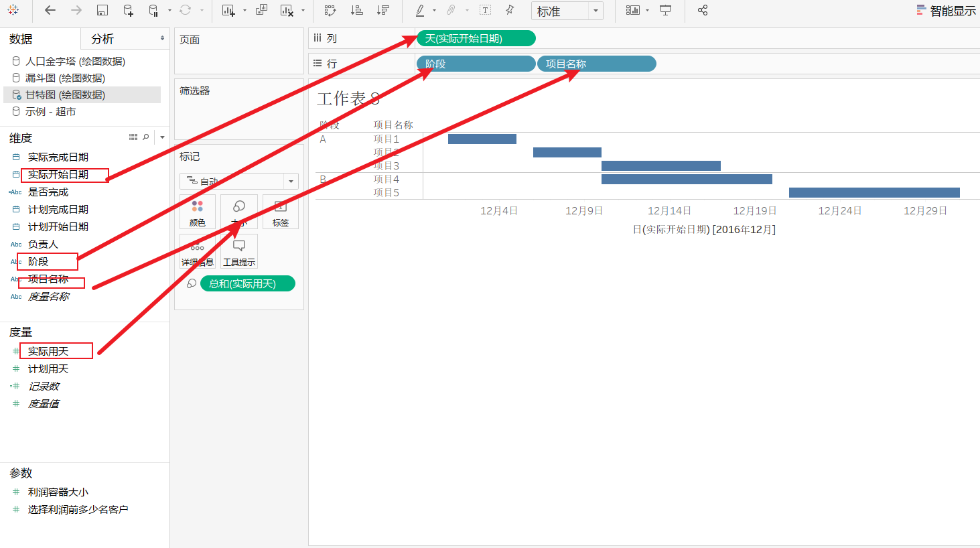980x548 pixels.
Task: Click the undo back arrow
Action: (x=50, y=10)
